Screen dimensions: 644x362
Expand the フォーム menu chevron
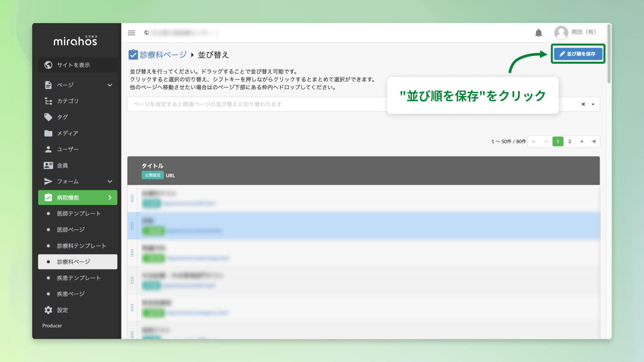tap(110, 181)
